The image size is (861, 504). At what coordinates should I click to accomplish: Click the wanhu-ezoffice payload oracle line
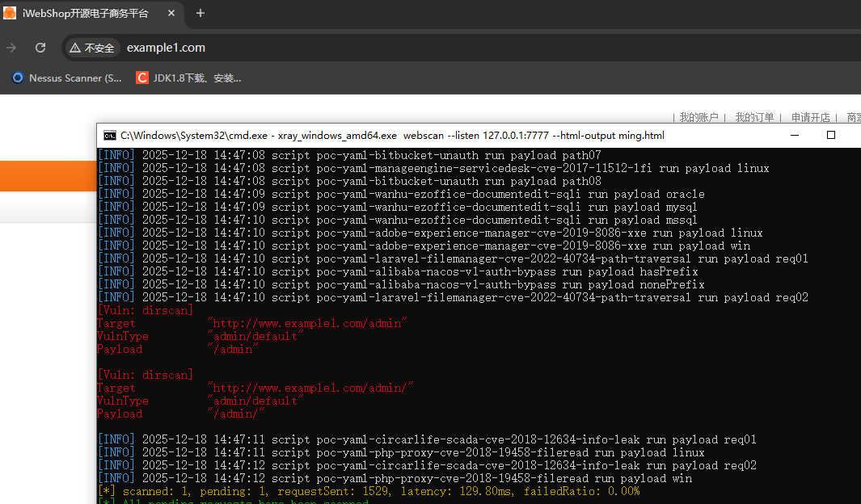402,194
